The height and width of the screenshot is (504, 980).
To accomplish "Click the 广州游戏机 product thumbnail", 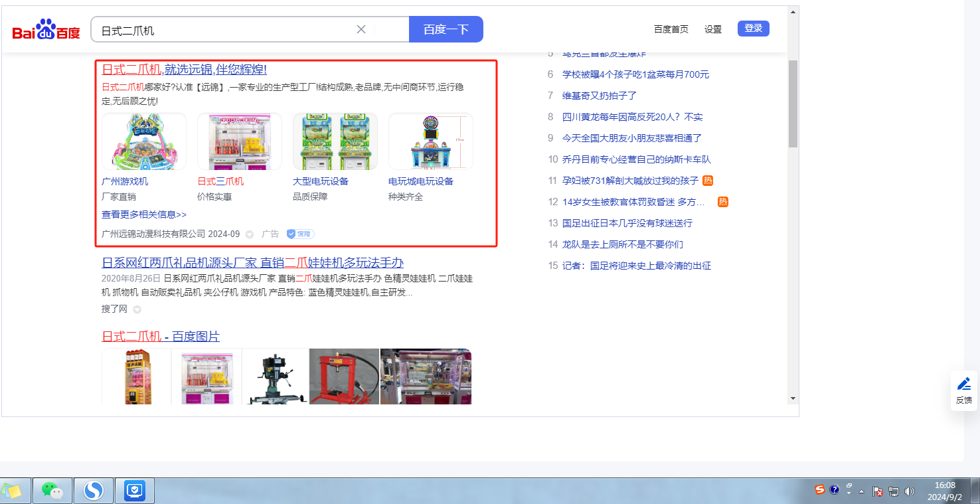I will 144,141.
